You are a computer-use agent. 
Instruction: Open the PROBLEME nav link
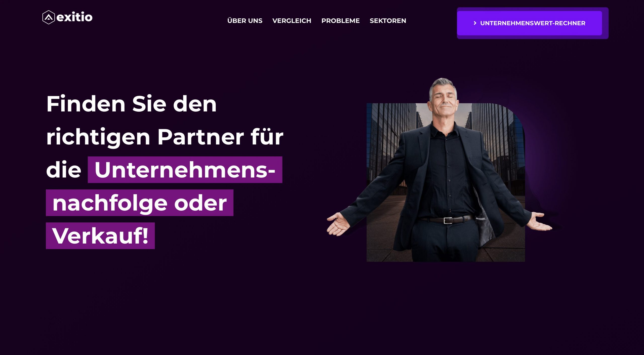click(x=340, y=21)
